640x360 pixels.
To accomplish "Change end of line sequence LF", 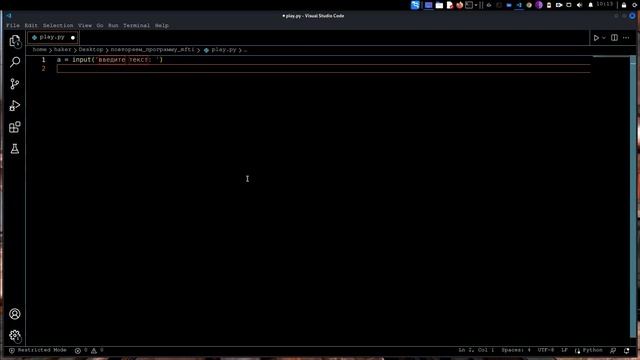I will 564,350.
